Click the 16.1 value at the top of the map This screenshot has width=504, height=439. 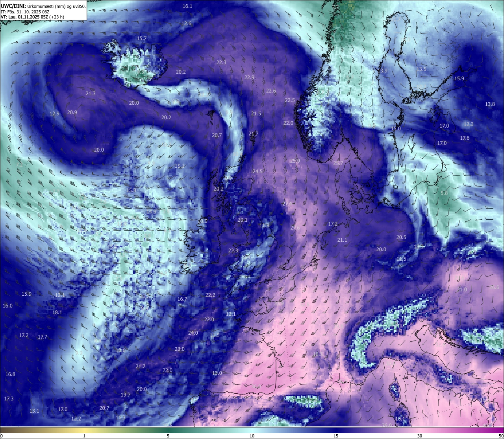[187, 6]
